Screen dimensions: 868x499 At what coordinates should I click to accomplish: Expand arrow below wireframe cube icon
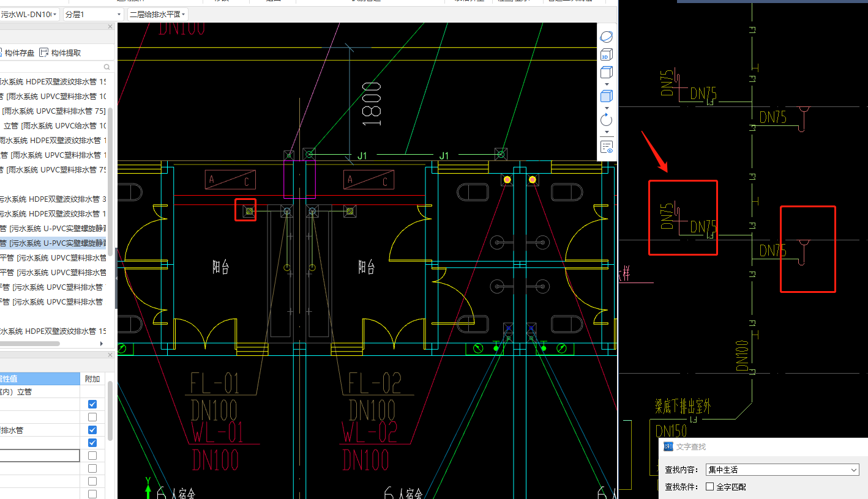click(607, 84)
